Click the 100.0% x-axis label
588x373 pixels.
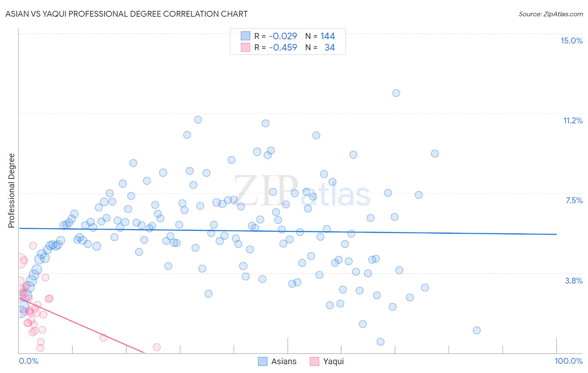[x=569, y=361]
